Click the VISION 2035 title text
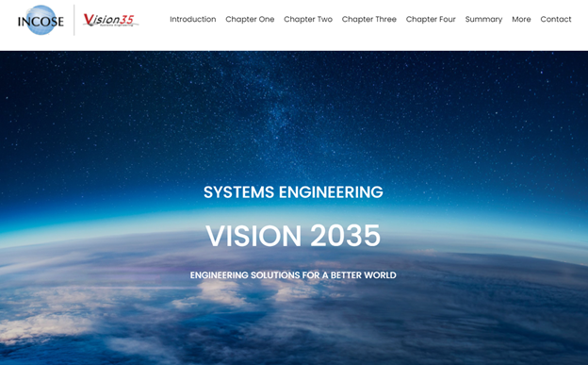 point(293,236)
